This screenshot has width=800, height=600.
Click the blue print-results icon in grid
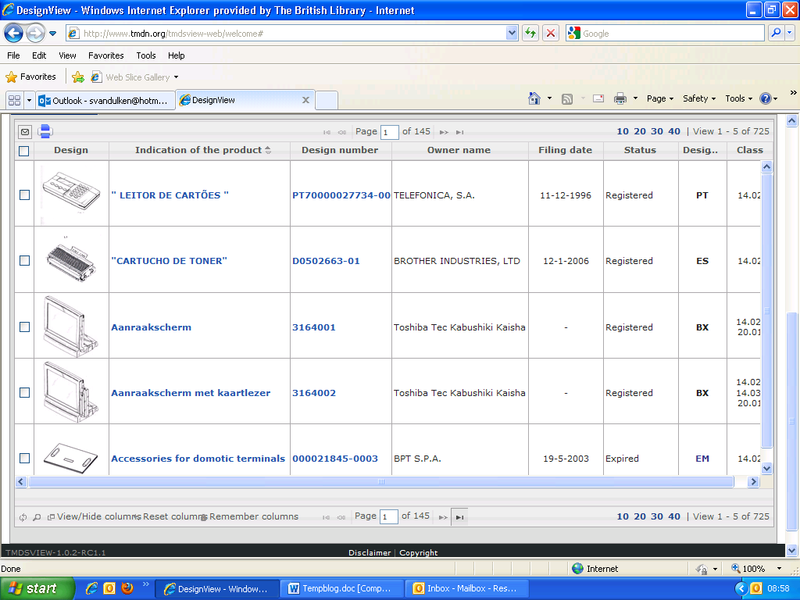[x=45, y=132]
